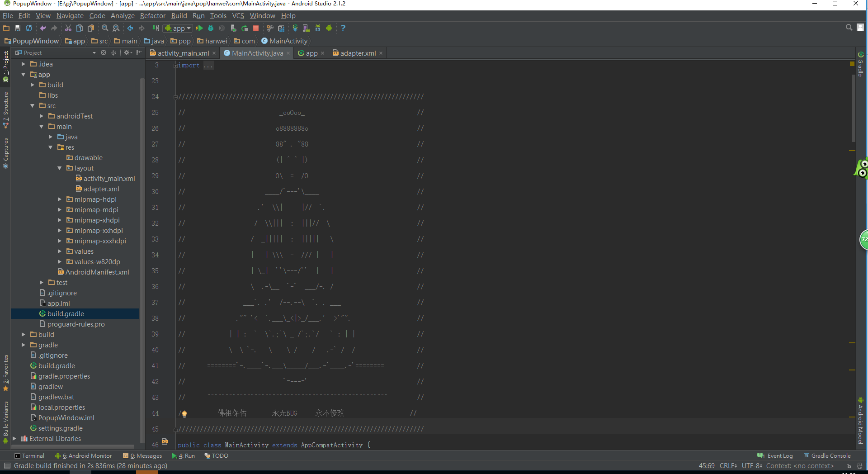Open the Messages tool window
The image size is (868, 474).
pos(142,456)
